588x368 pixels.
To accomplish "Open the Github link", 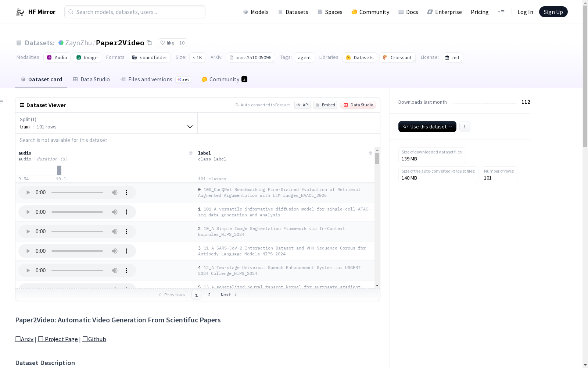I will click(x=94, y=339).
